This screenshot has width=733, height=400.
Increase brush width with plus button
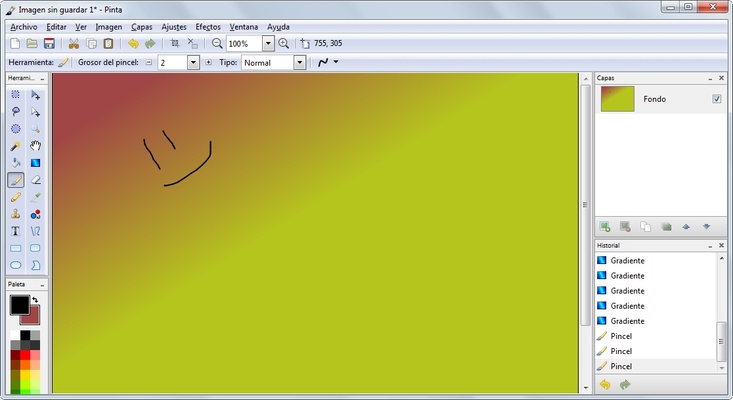pos(208,62)
